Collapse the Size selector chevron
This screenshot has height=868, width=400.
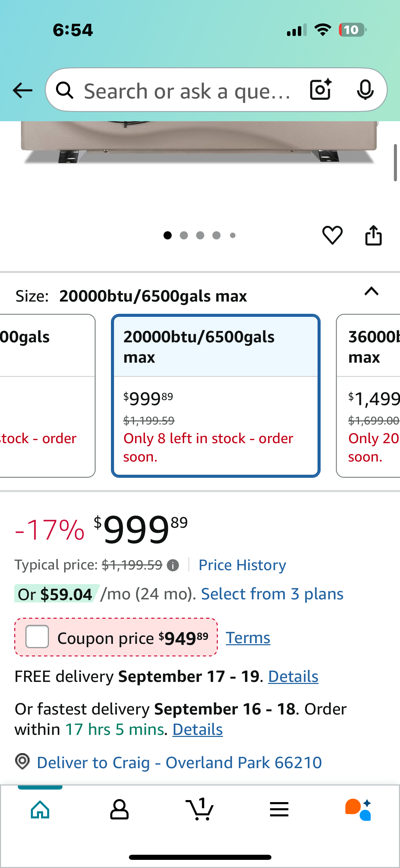(x=372, y=291)
